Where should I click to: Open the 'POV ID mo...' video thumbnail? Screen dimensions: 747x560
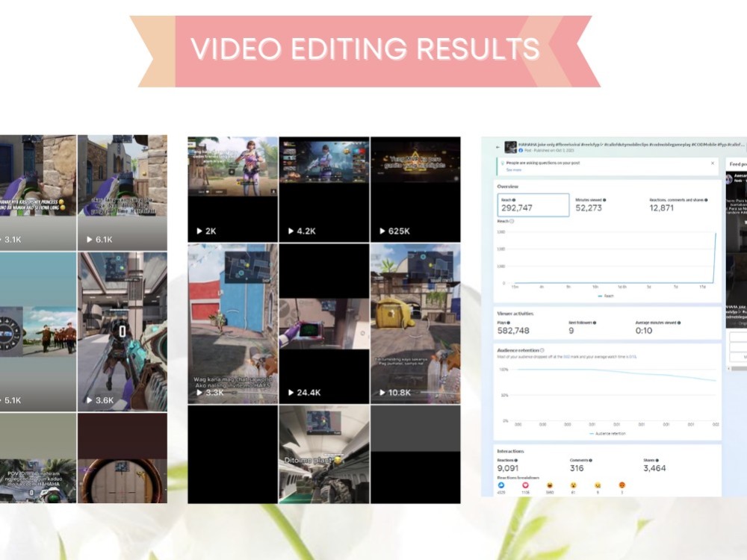[x=38, y=458]
